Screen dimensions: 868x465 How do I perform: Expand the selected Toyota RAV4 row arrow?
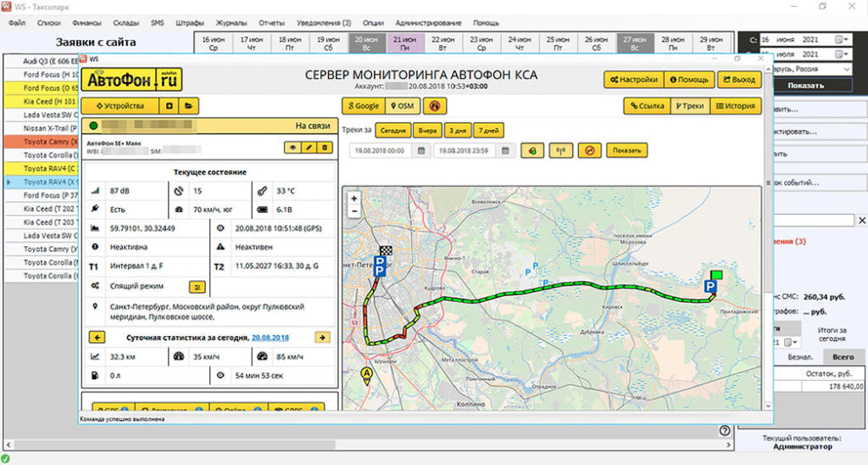point(8,182)
